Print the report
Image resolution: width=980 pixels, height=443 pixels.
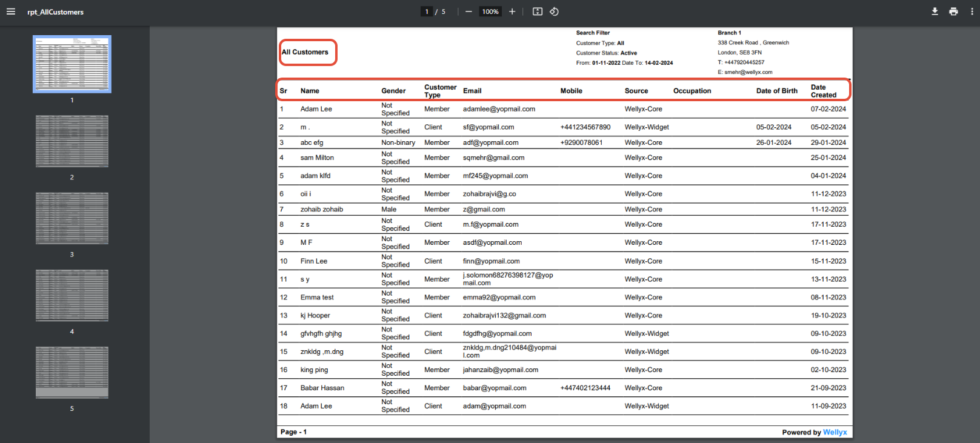953,12
